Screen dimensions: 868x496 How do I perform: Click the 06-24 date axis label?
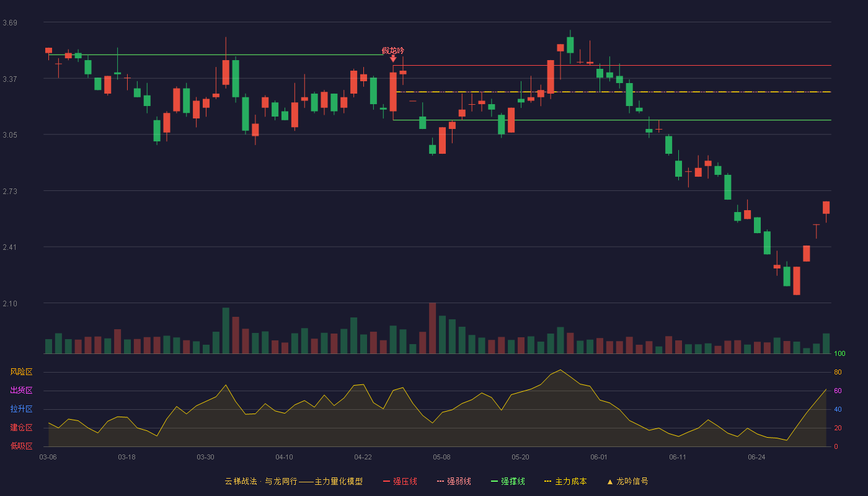pyautogui.click(x=756, y=457)
